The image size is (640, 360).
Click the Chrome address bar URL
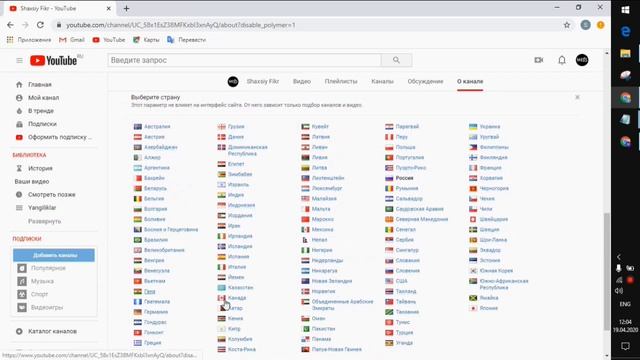181,25
